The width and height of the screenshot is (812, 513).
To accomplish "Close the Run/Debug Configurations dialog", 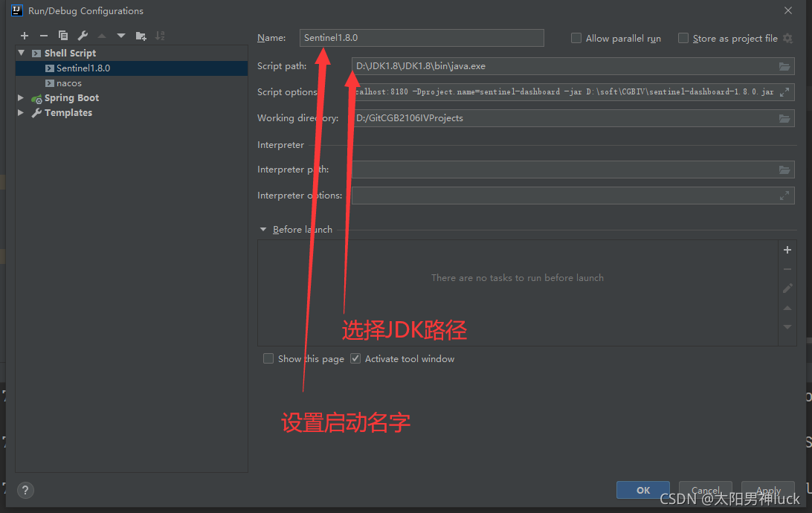I will pyautogui.click(x=788, y=10).
